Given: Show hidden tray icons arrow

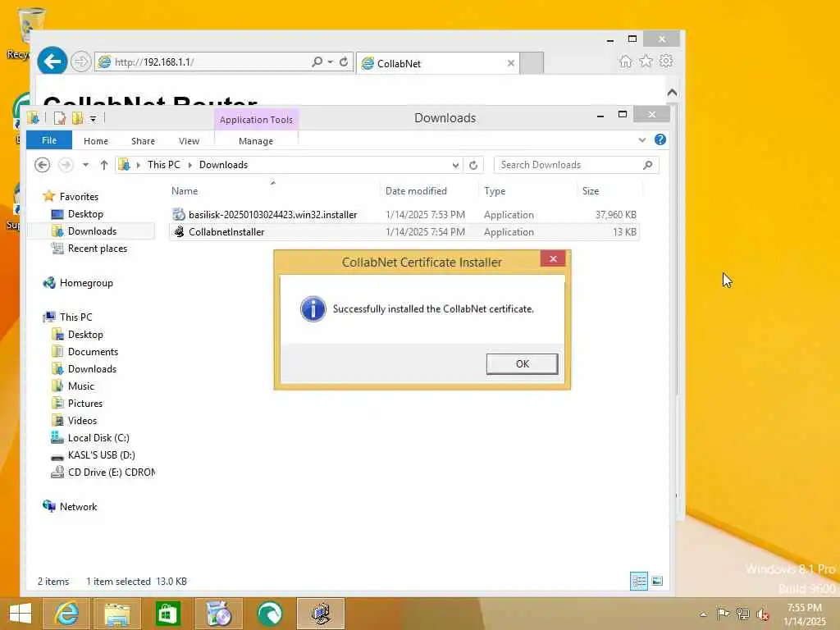Looking at the screenshot, I should [703, 614].
